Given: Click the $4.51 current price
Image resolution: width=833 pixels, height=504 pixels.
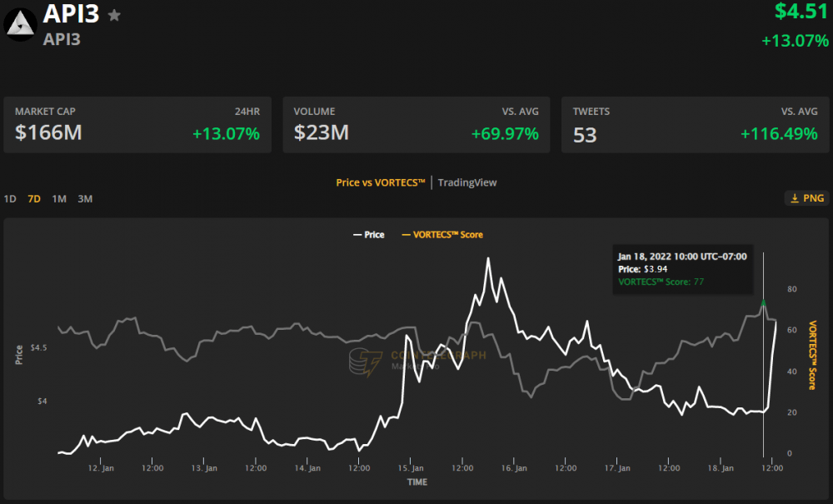Looking at the screenshot, I should 801,11.
